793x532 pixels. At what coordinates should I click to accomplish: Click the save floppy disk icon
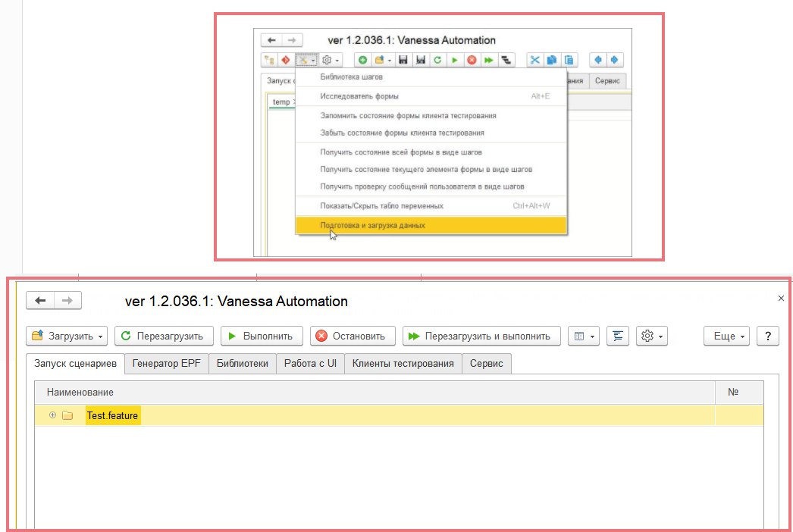pyautogui.click(x=403, y=60)
